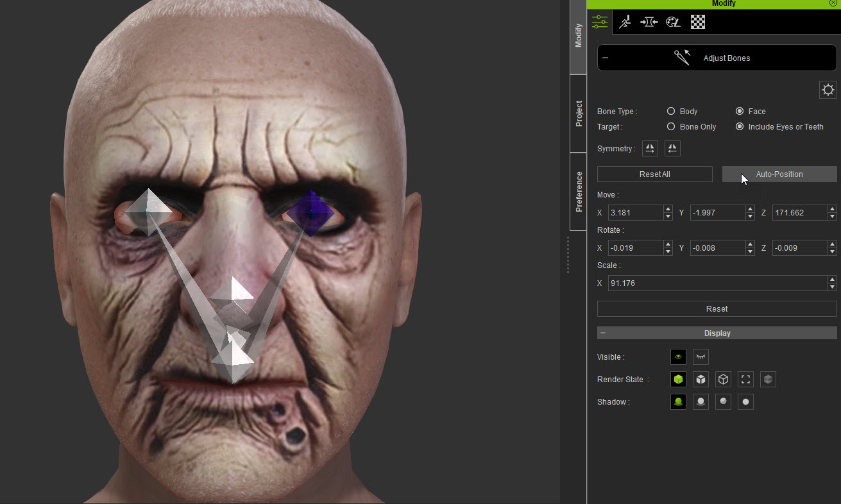
Task: Close the Modify panel
Action: pyautogui.click(x=833, y=4)
